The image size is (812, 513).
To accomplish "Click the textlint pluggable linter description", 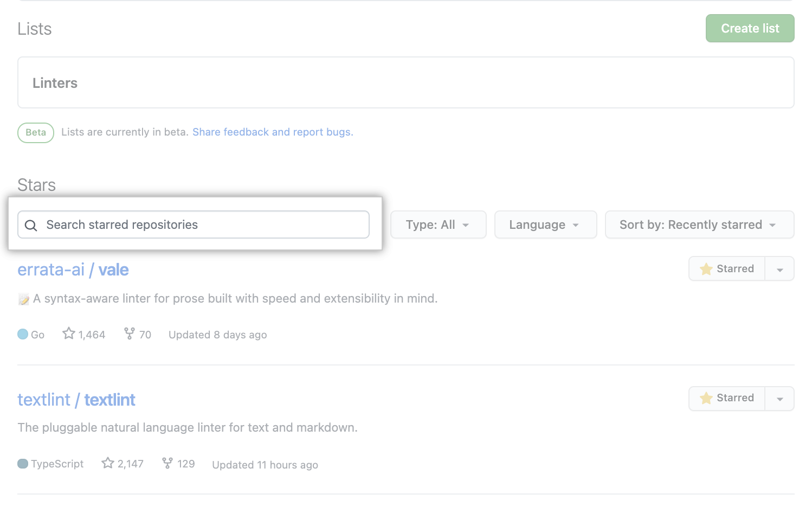I will pos(188,428).
